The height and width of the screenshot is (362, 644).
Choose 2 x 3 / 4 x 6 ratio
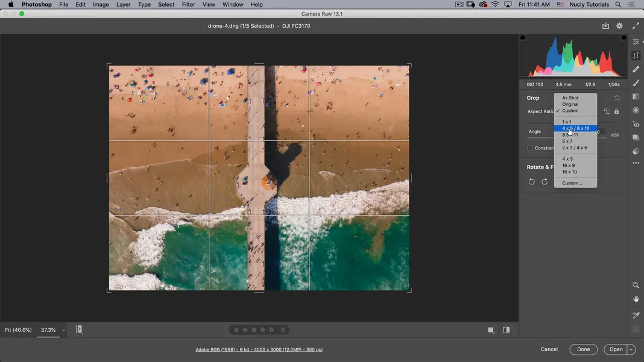tap(575, 148)
